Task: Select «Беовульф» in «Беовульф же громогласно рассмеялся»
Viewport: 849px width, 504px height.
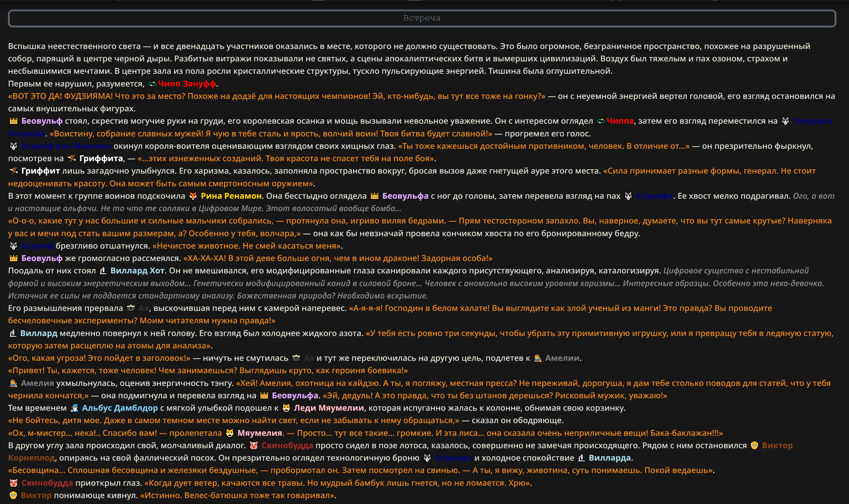Action: click(42, 258)
